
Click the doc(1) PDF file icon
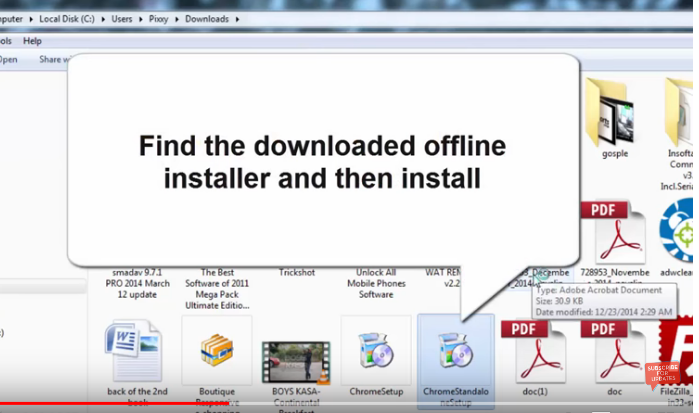(x=538, y=351)
